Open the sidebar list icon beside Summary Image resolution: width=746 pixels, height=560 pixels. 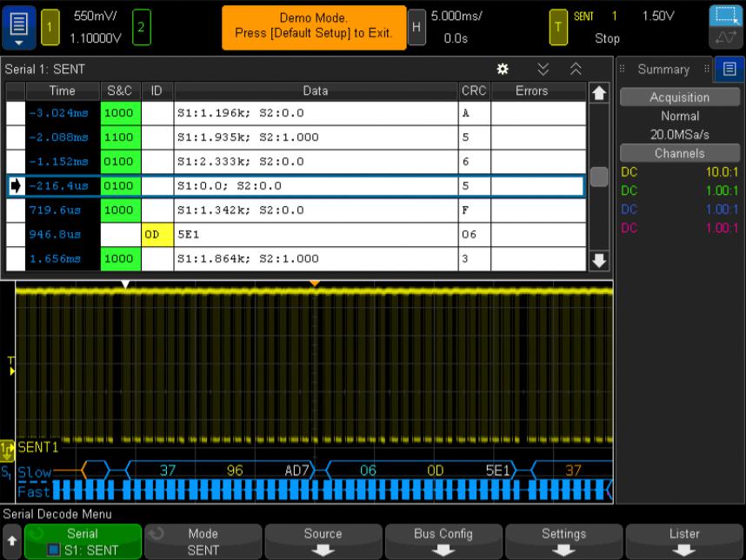(x=729, y=70)
